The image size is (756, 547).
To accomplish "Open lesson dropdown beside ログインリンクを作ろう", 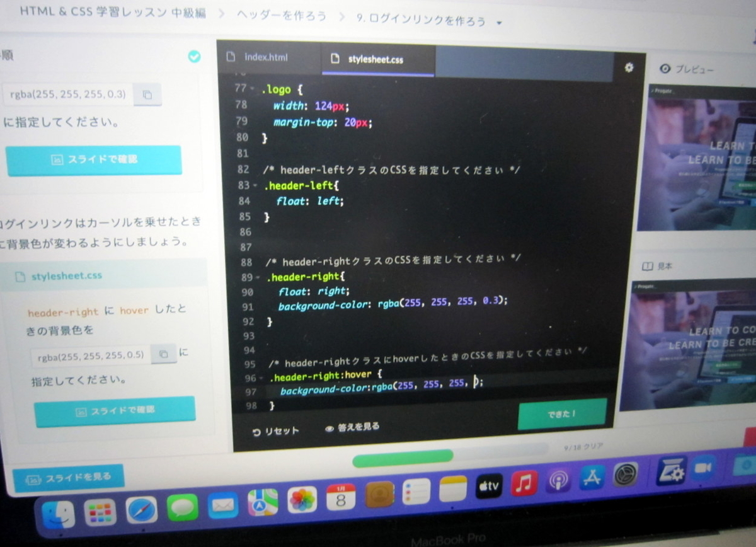I will 500,23.
